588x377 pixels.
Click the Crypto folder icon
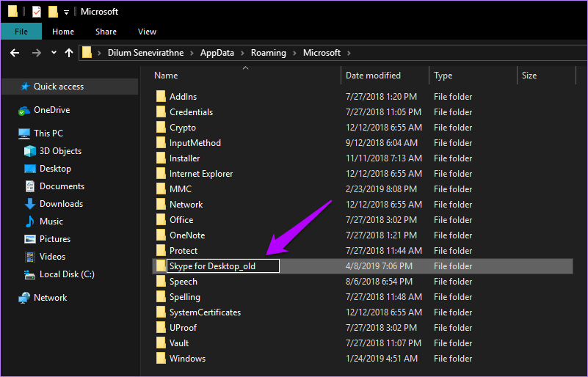click(161, 127)
